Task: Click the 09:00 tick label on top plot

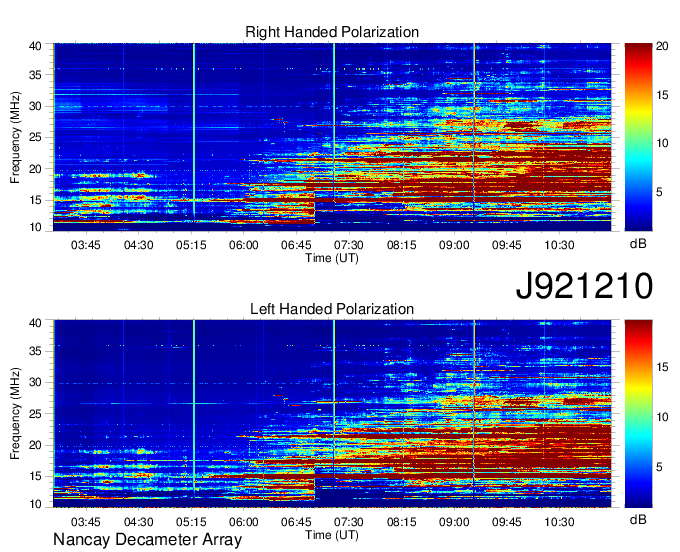Action: [x=454, y=245]
